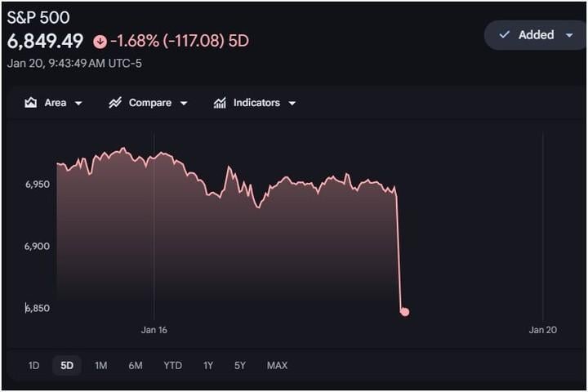The height and width of the screenshot is (392, 588).
Task: Expand the Indicators dropdown arrow
Action: coord(292,104)
